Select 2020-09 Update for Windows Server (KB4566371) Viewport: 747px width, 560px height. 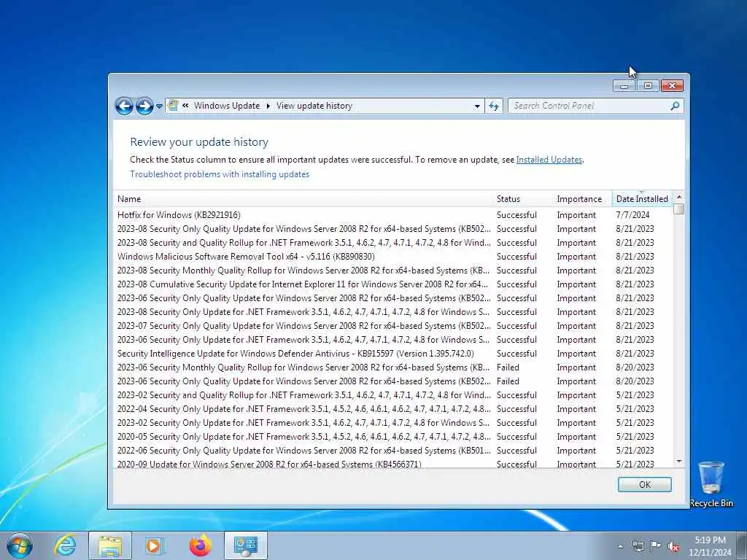[x=393, y=464]
